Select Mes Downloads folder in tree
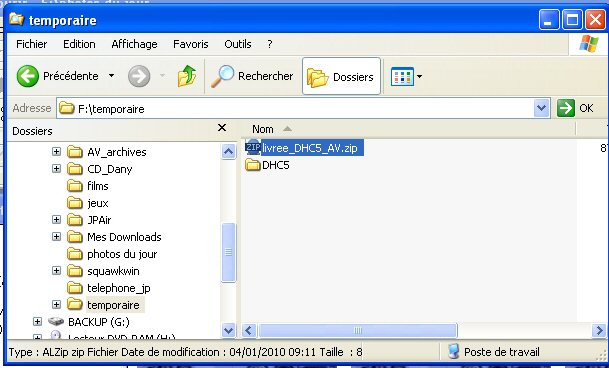Viewport: 609px width, 368px height. (124, 237)
